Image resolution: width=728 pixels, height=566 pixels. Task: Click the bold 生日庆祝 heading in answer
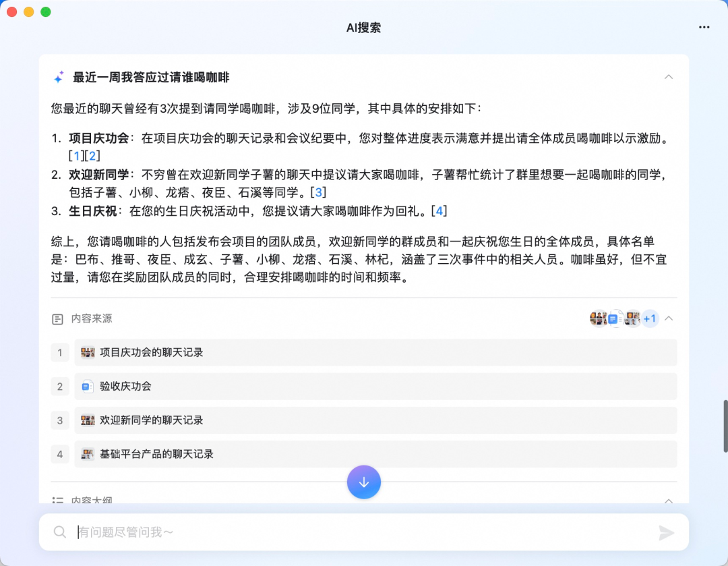click(x=93, y=211)
